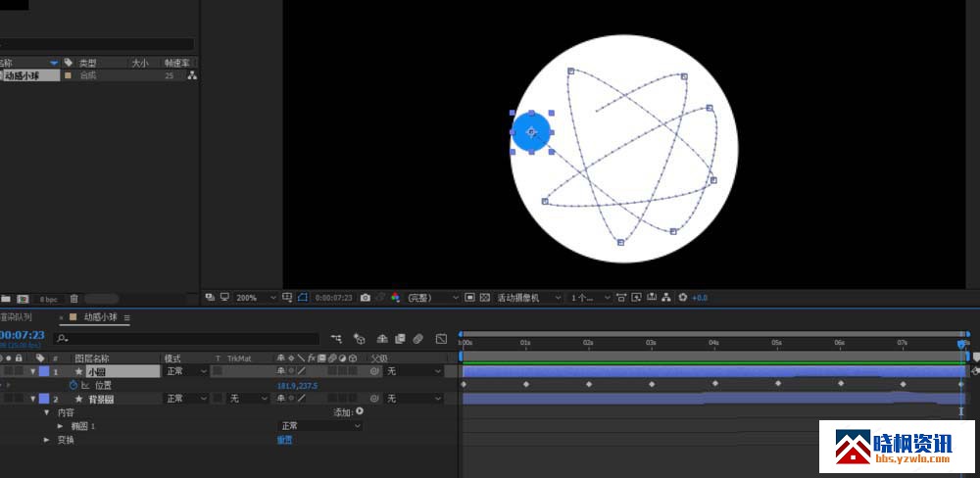Click the reset exposure icon

[682, 298]
